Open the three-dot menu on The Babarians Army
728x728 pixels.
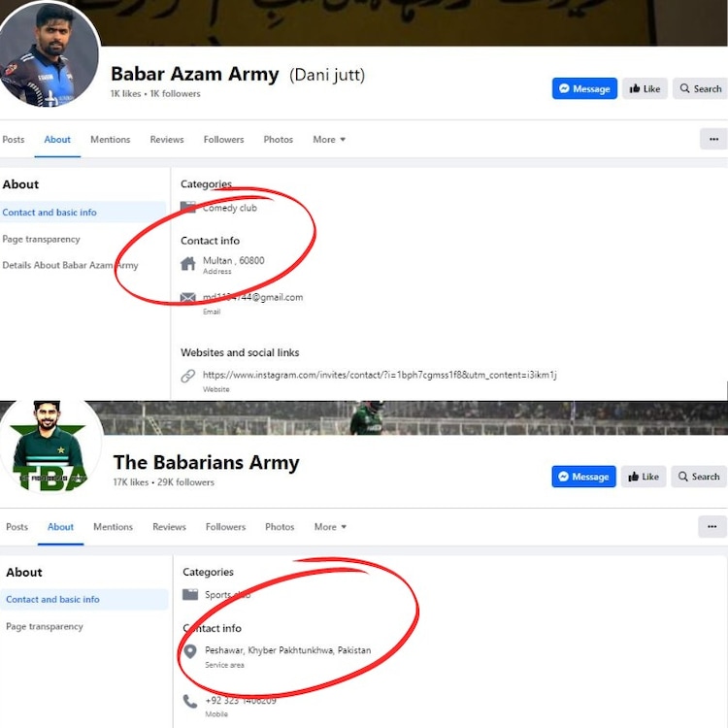click(712, 526)
